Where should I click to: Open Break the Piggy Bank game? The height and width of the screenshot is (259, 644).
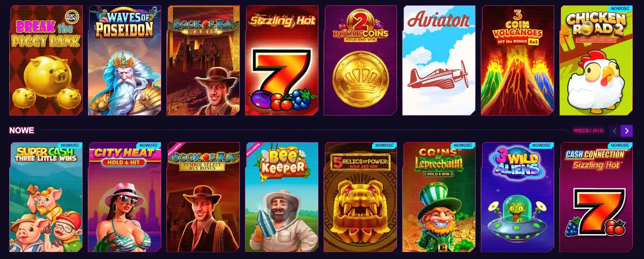pyautogui.click(x=46, y=60)
